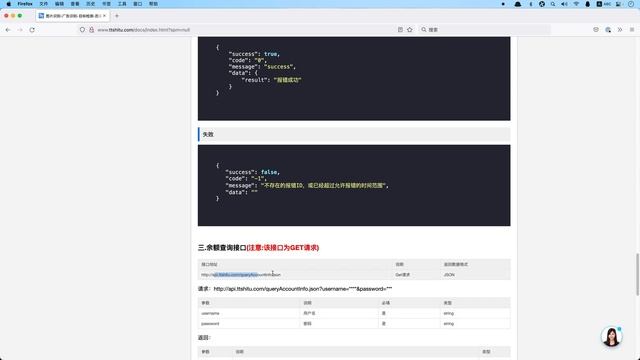640x360 pixels.
Task: Open the Bluetooth menu bar icon
Action: click(x=531, y=4)
